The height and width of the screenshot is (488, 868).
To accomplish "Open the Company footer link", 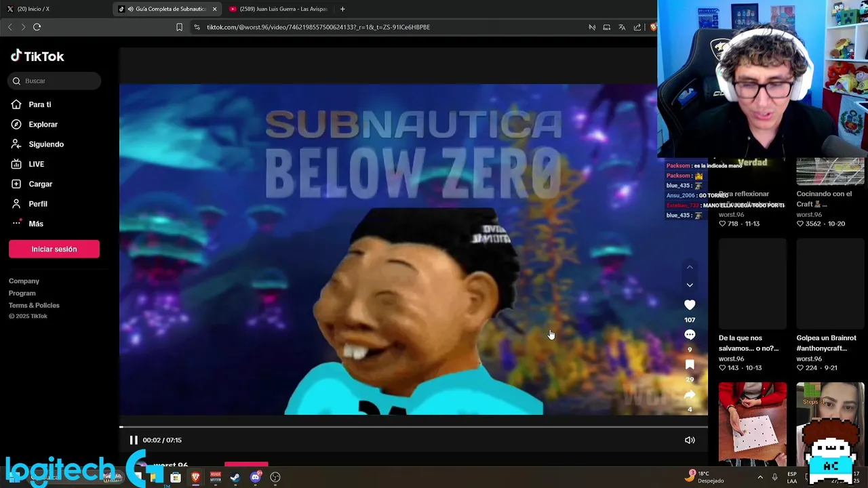I will [x=24, y=281].
